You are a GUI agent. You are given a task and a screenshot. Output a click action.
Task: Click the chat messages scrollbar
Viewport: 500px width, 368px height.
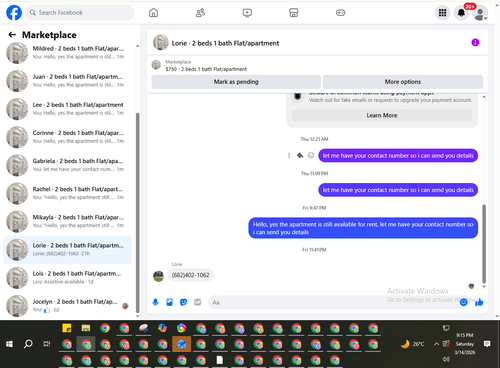pos(484,244)
